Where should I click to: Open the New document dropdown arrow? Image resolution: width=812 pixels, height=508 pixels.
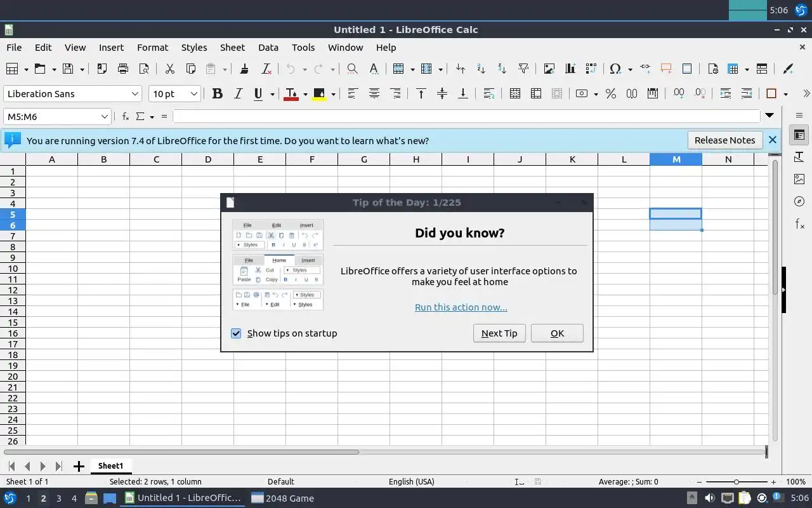(26, 69)
